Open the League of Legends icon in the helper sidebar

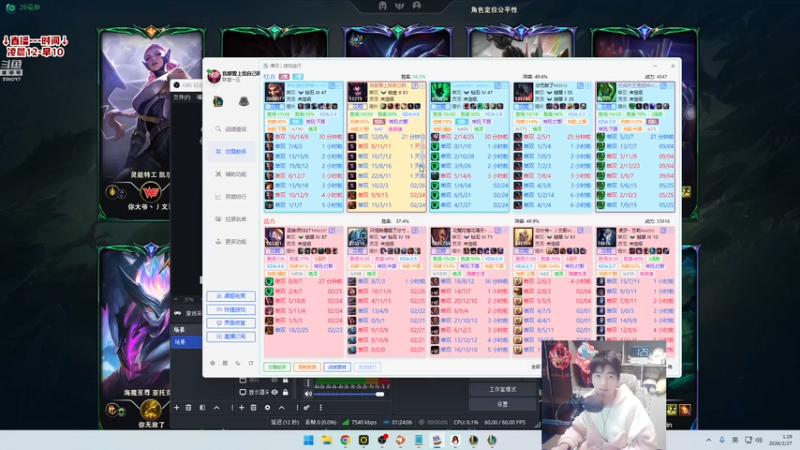point(218,102)
